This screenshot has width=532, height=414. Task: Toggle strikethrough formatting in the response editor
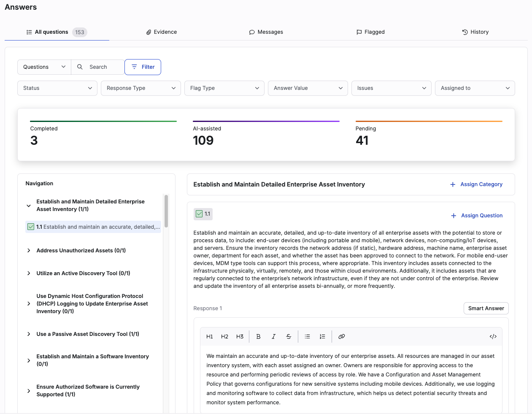click(x=289, y=336)
